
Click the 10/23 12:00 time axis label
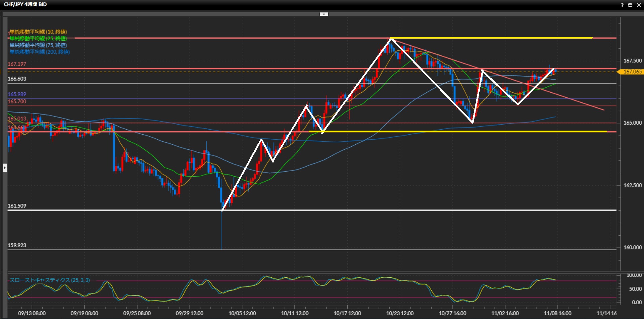coord(400,313)
